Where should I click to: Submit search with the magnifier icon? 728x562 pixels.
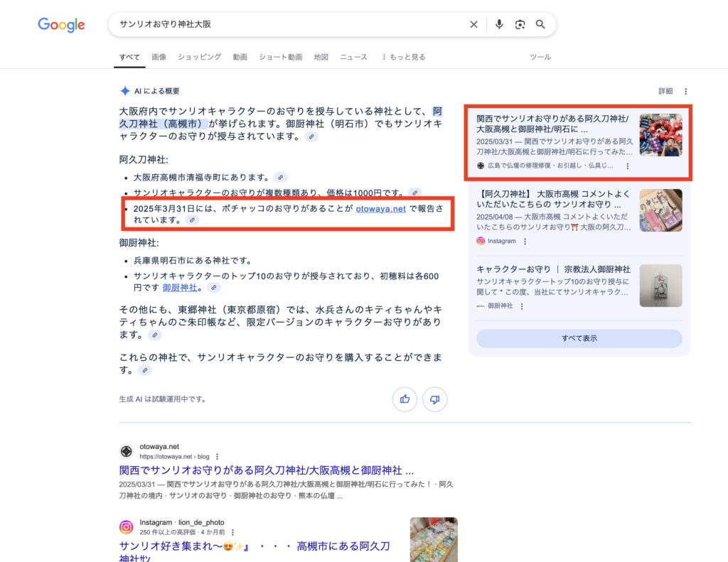(540, 24)
